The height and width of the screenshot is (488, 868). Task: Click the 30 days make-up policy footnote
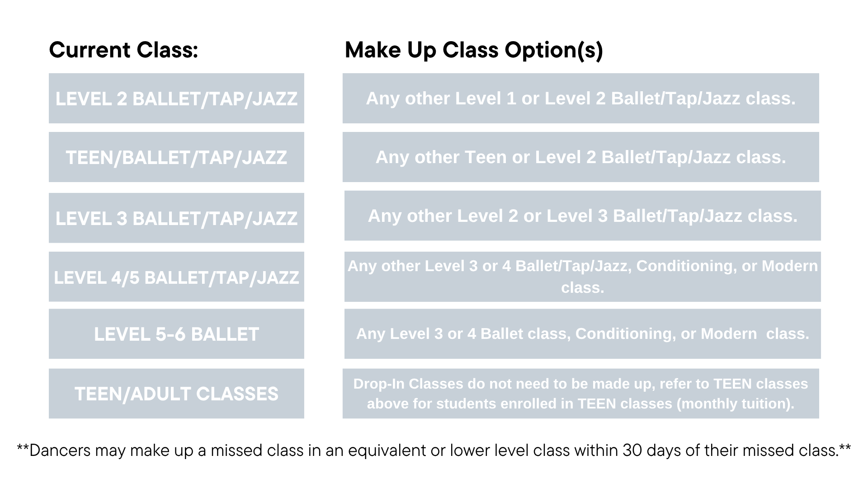[434, 450]
